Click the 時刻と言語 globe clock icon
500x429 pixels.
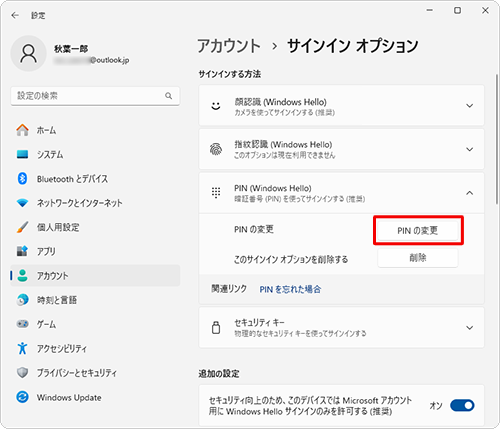(x=22, y=300)
